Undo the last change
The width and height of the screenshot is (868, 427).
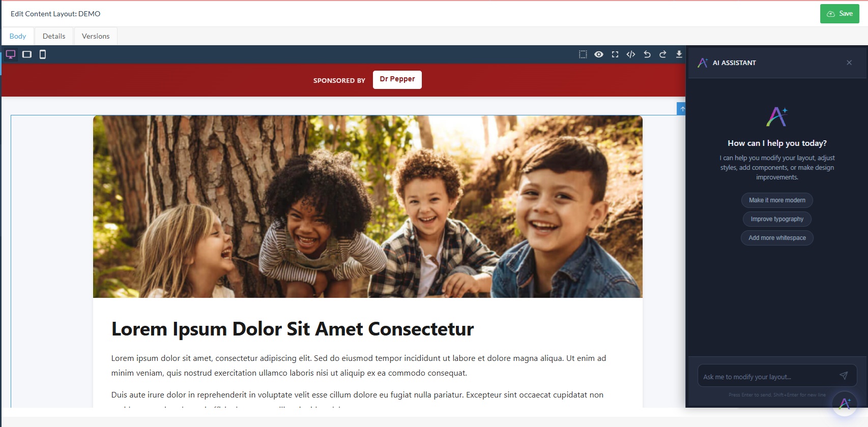click(x=647, y=54)
